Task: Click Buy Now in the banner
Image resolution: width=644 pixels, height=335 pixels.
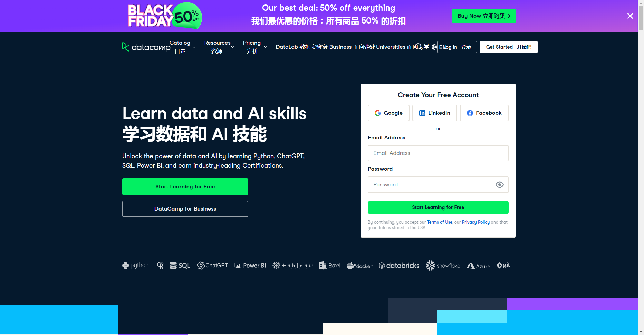Action: click(x=484, y=16)
